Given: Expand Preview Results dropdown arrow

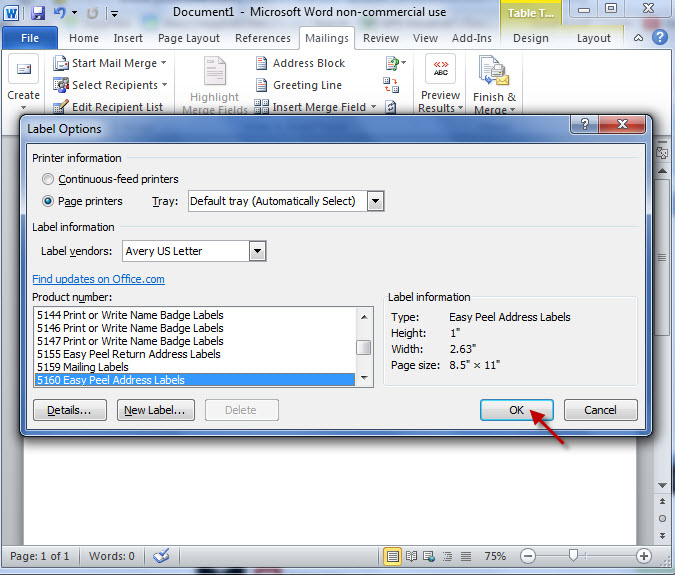Looking at the screenshot, I should click(x=460, y=108).
